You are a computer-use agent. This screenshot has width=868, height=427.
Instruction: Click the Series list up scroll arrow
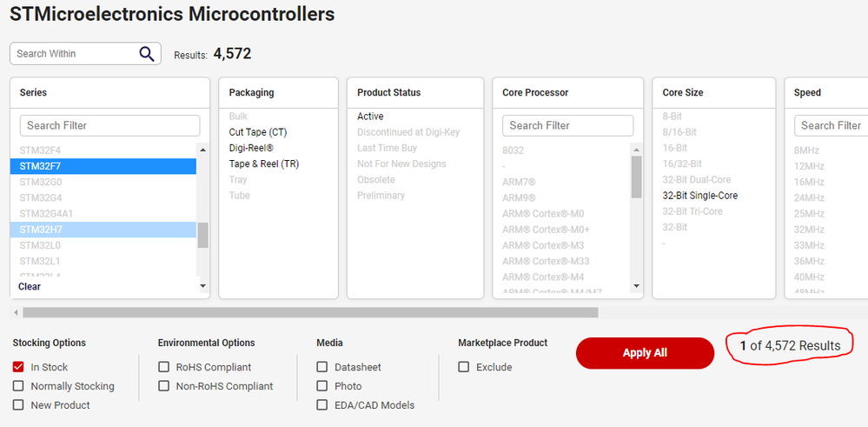(x=202, y=150)
